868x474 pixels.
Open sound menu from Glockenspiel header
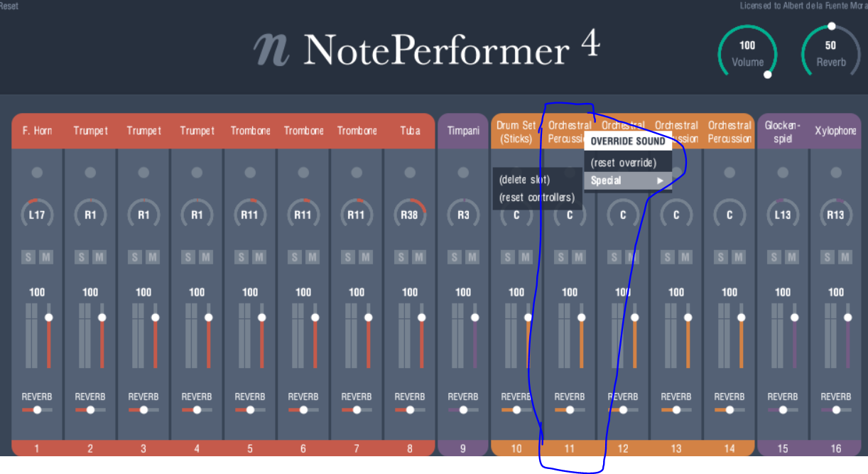(783, 131)
